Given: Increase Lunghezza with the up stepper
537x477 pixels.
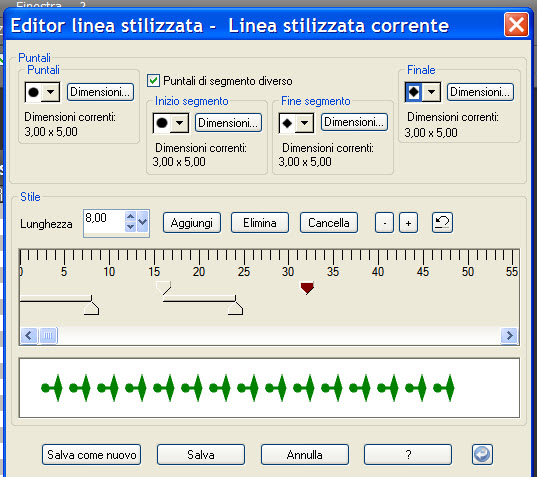Looking at the screenshot, I should coord(130,216).
